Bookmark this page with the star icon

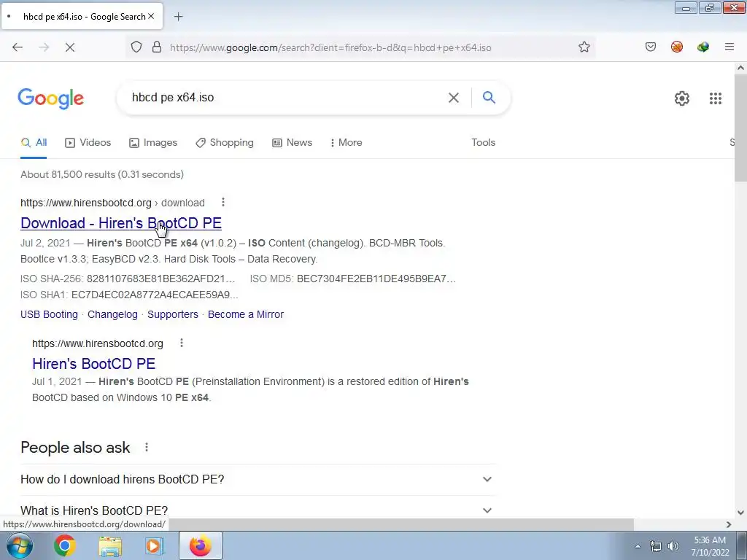pos(584,47)
